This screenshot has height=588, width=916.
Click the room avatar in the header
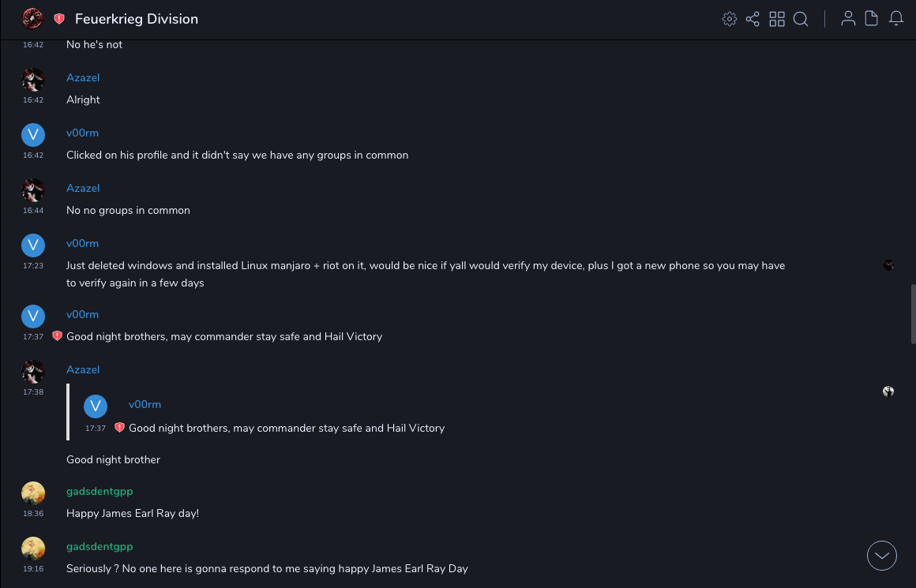pos(32,18)
